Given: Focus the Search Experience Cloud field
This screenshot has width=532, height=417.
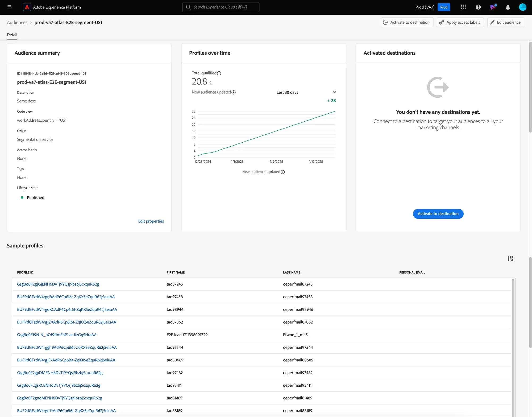Looking at the screenshot, I should point(221,7).
